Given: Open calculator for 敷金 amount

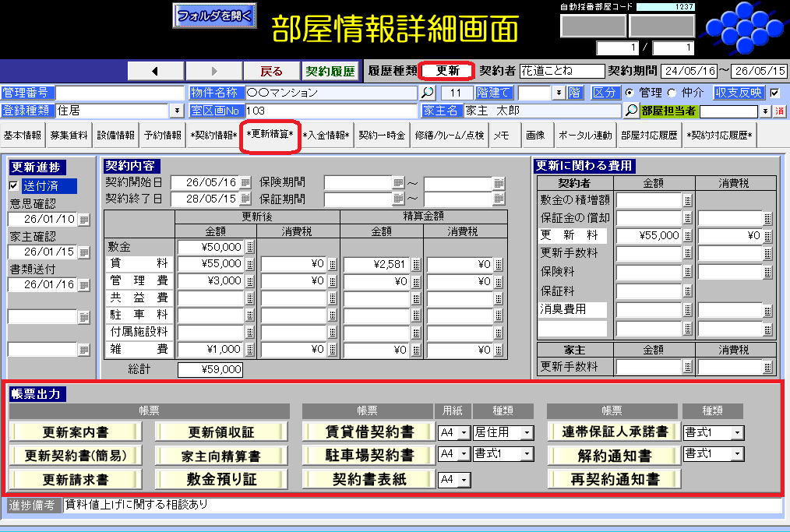Looking at the screenshot, I should (250, 247).
